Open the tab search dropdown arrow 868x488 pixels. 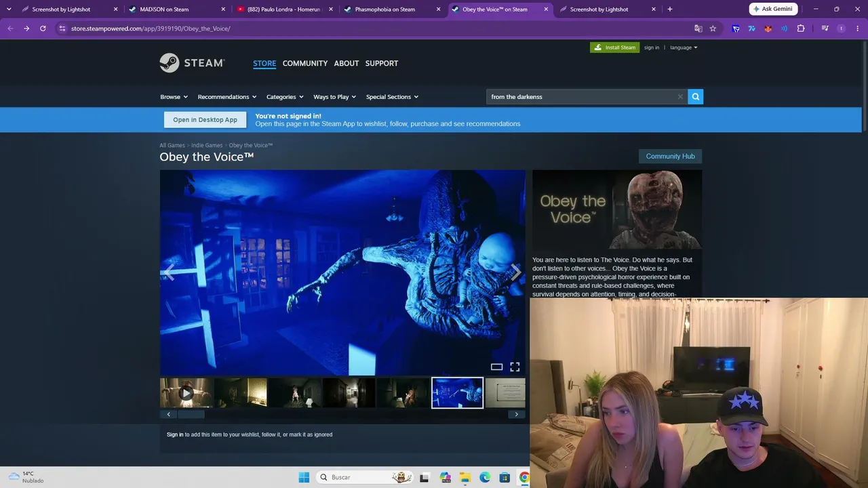pyautogui.click(x=9, y=9)
